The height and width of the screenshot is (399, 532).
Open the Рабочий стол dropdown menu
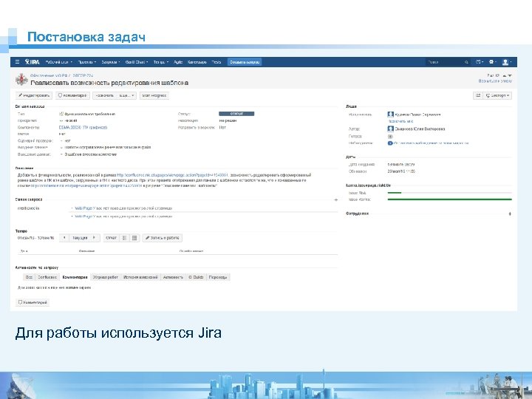point(58,62)
